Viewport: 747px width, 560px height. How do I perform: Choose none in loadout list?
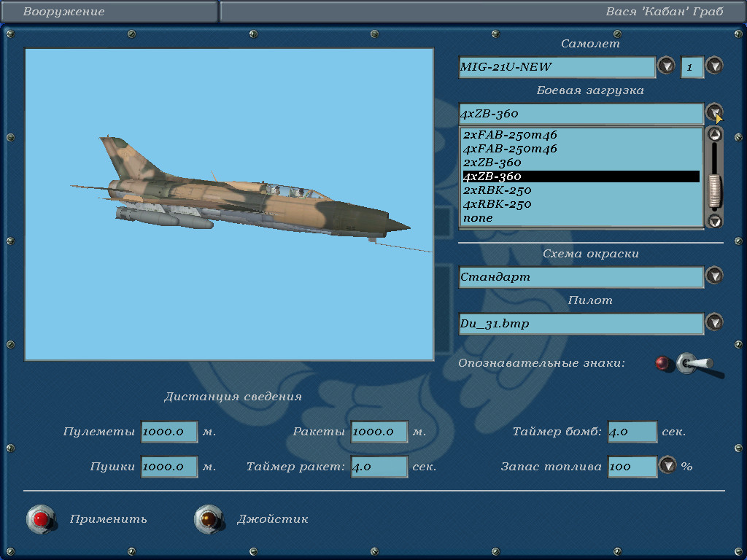tap(581, 217)
